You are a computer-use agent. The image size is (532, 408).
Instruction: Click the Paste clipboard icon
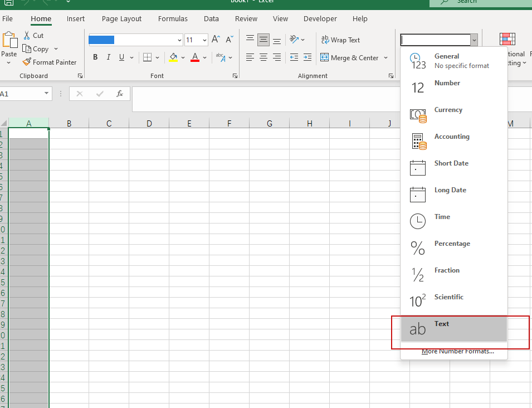(10, 40)
